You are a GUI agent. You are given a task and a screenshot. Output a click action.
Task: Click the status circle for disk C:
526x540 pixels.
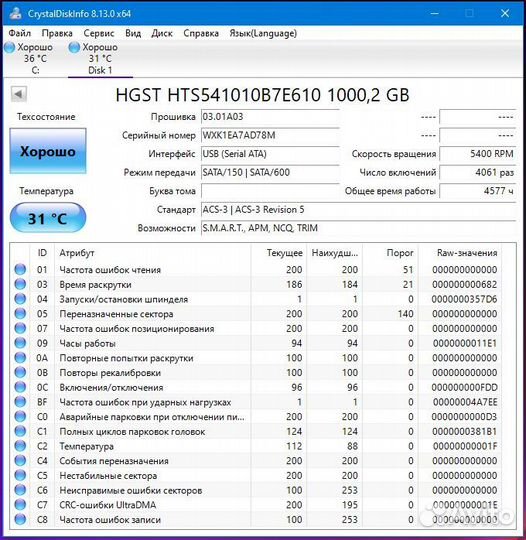pyautogui.click(x=10, y=47)
